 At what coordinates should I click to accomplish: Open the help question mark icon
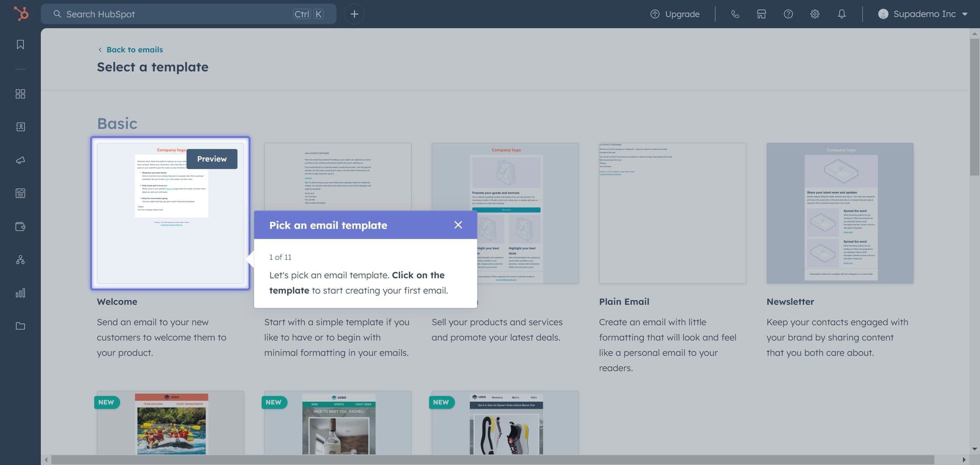click(x=788, y=14)
